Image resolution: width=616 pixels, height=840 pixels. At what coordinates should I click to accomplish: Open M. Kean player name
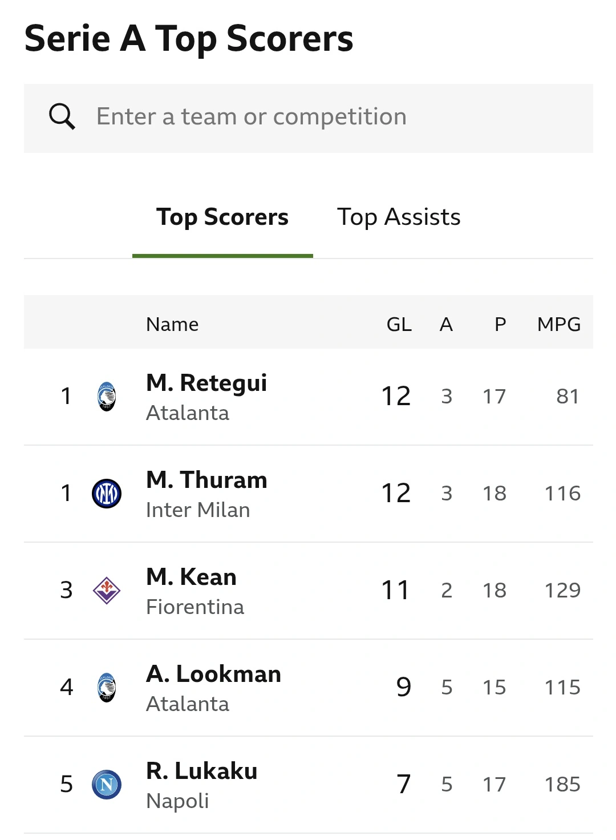pyautogui.click(x=191, y=577)
